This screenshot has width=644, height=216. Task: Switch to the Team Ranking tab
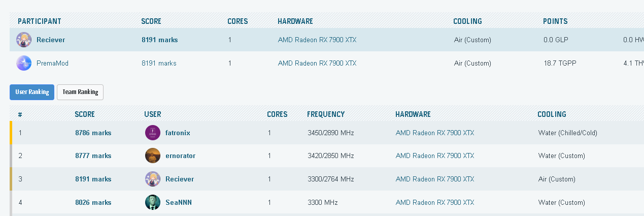point(80,92)
